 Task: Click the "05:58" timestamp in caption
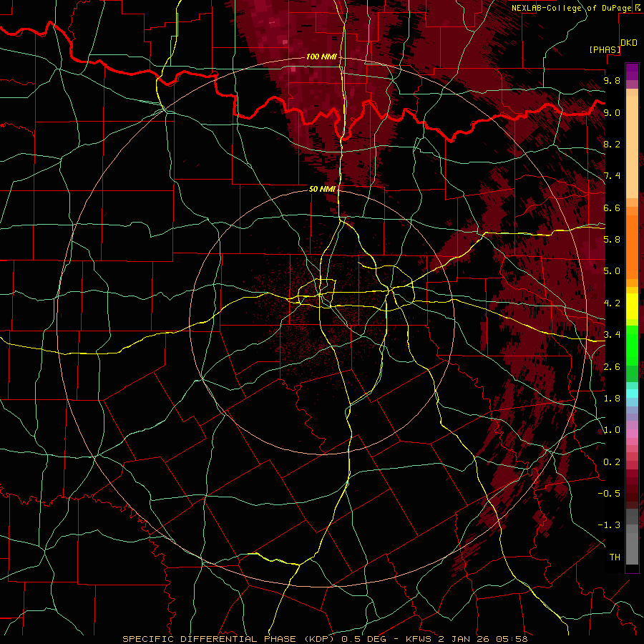coord(513,639)
